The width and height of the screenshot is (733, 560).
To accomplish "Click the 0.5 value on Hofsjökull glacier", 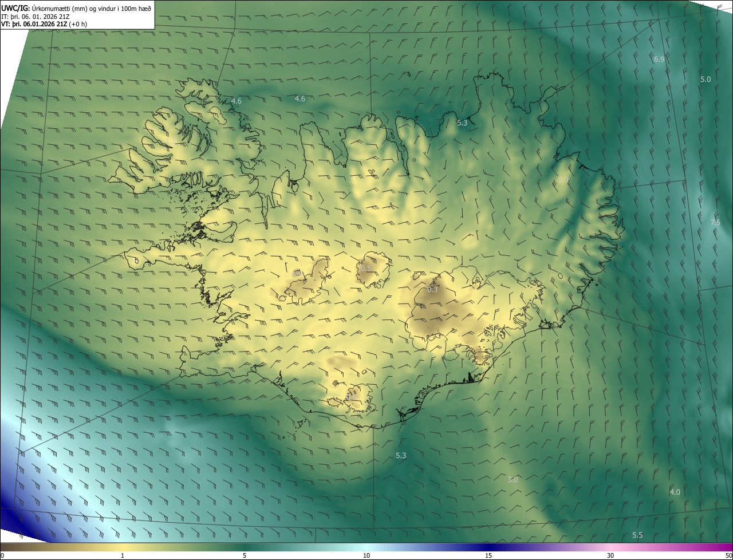I will 366,269.
